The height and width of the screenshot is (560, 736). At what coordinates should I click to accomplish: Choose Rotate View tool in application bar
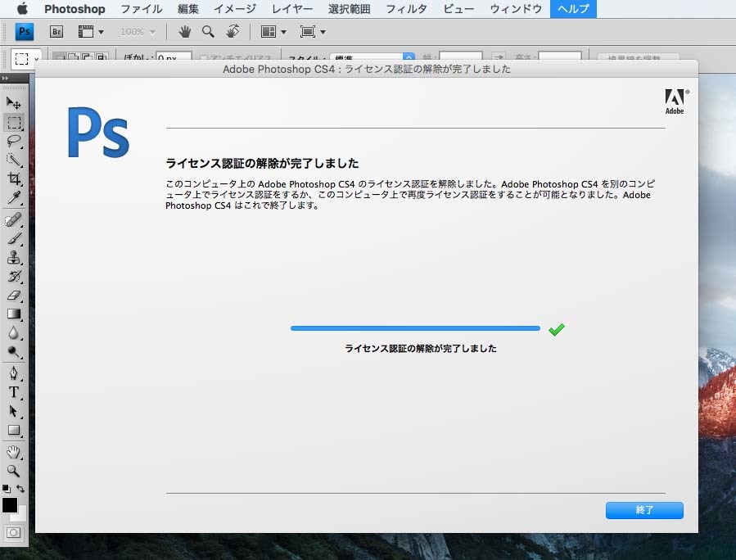(233, 32)
